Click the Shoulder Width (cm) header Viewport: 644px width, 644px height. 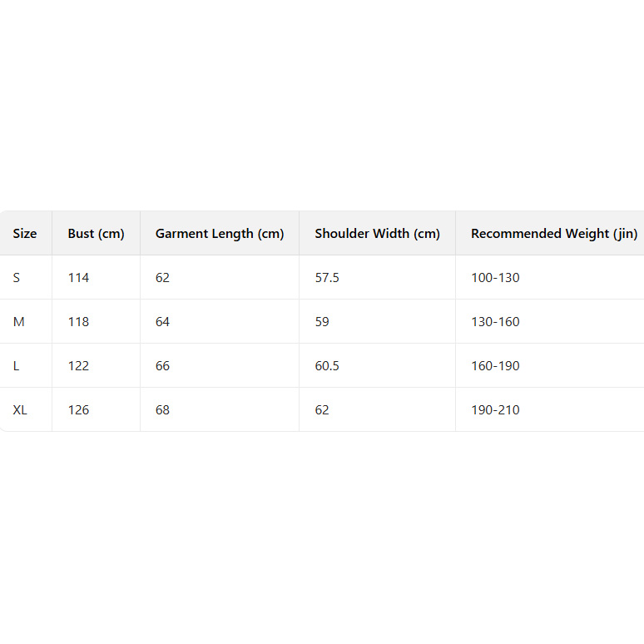(x=377, y=234)
